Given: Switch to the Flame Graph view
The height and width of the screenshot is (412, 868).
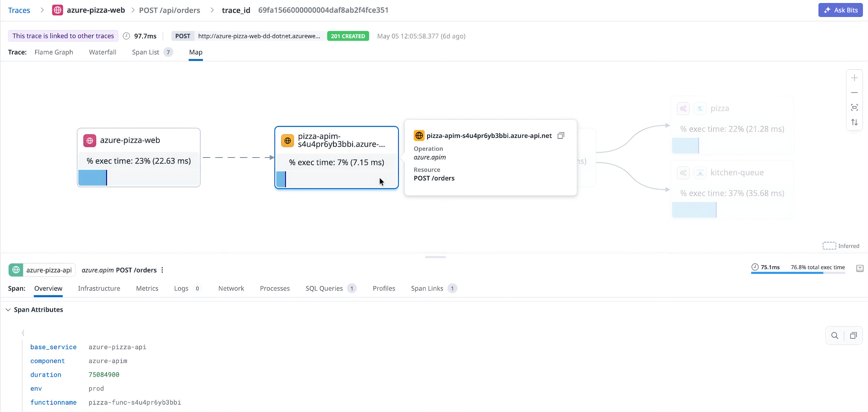Looking at the screenshot, I should 54,52.
